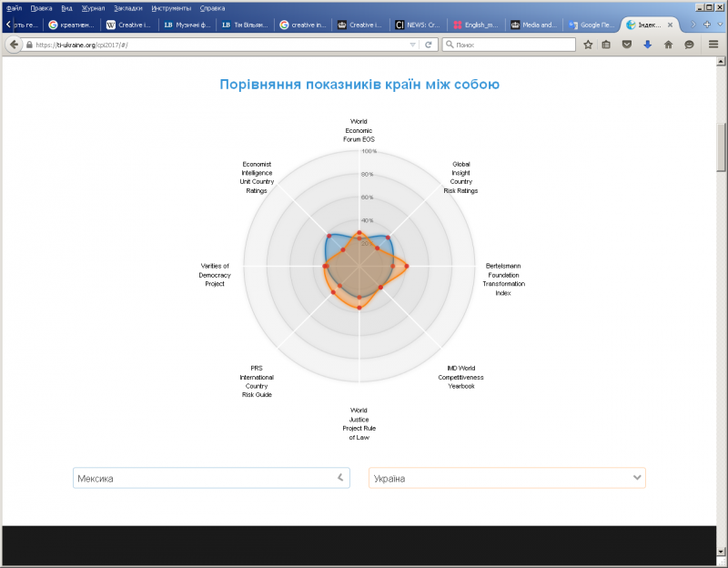Switch to the Google Пе... tab
The height and width of the screenshot is (568, 728).
(x=591, y=25)
